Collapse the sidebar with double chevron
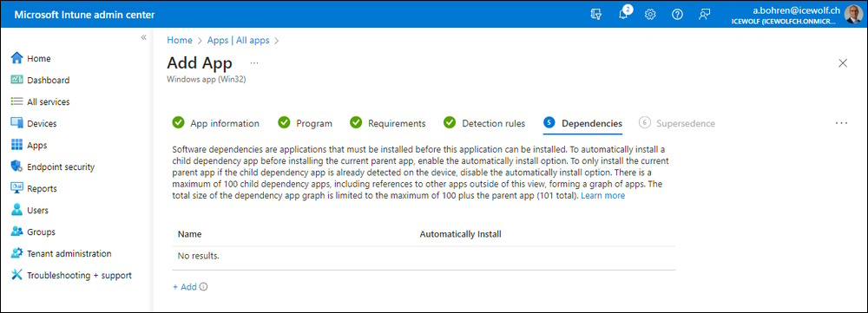Viewport: 868px width, 313px height. 143,37
